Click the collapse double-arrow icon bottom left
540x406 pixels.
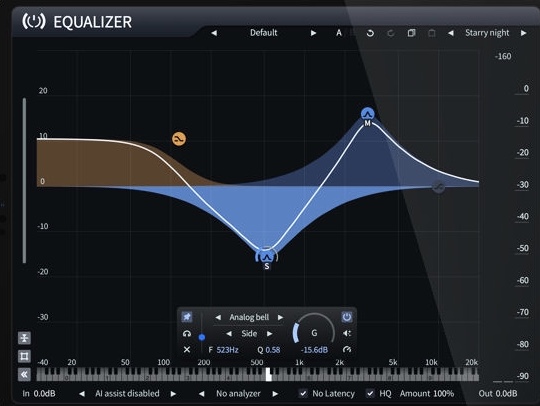pos(24,374)
